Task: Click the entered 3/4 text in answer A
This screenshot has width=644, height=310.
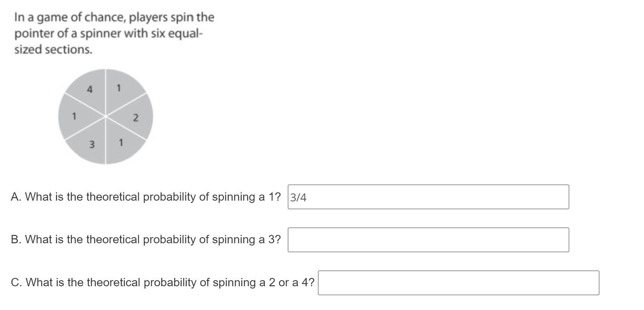Action: click(298, 198)
